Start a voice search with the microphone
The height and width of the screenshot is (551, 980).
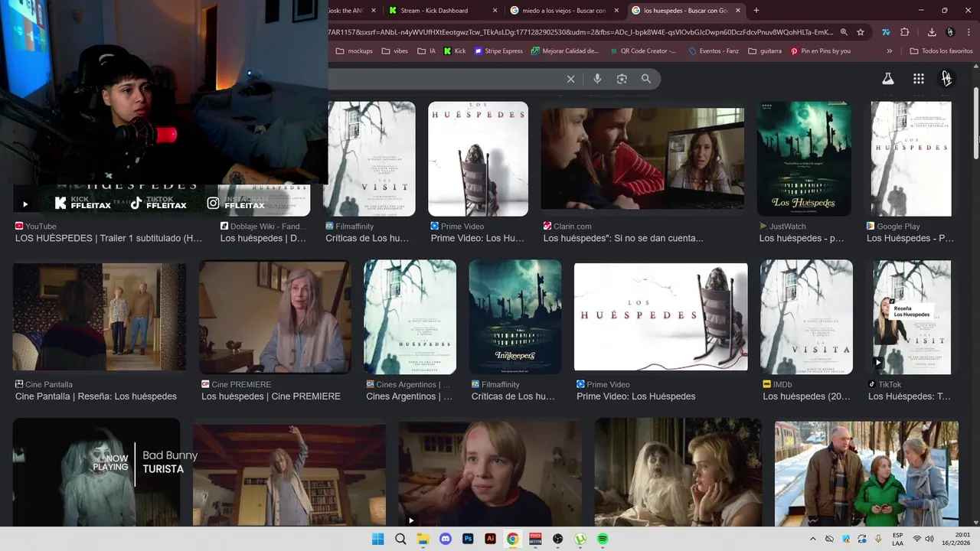(x=597, y=79)
